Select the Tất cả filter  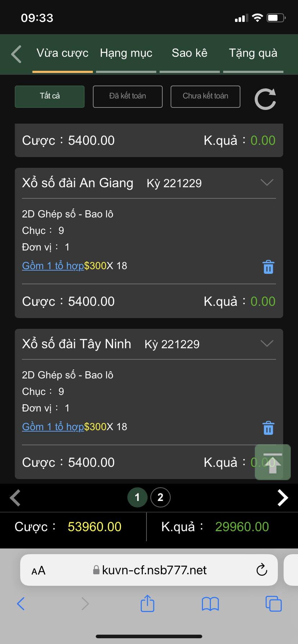point(50,96)
